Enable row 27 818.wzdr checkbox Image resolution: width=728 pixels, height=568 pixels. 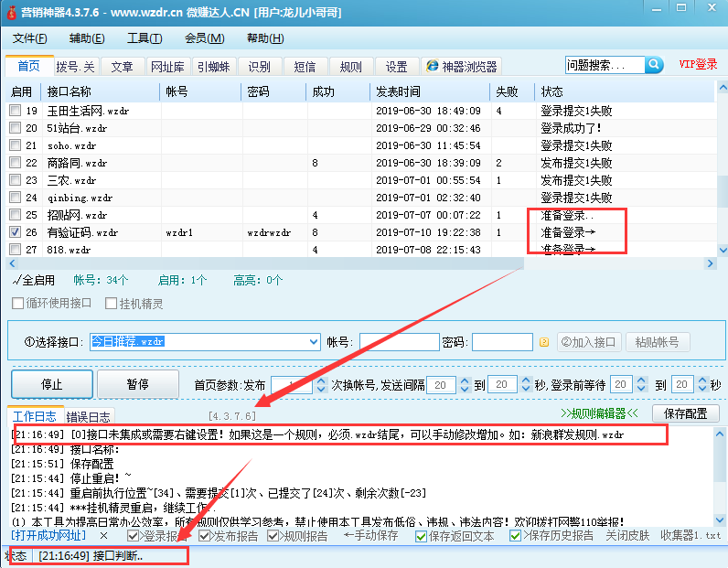tap(16, 249)
